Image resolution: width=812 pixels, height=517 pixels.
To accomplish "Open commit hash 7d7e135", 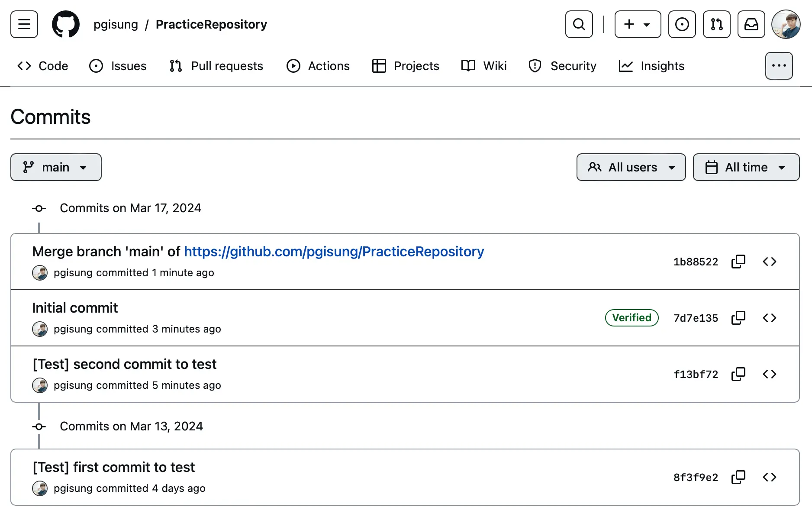I will 696,318.
